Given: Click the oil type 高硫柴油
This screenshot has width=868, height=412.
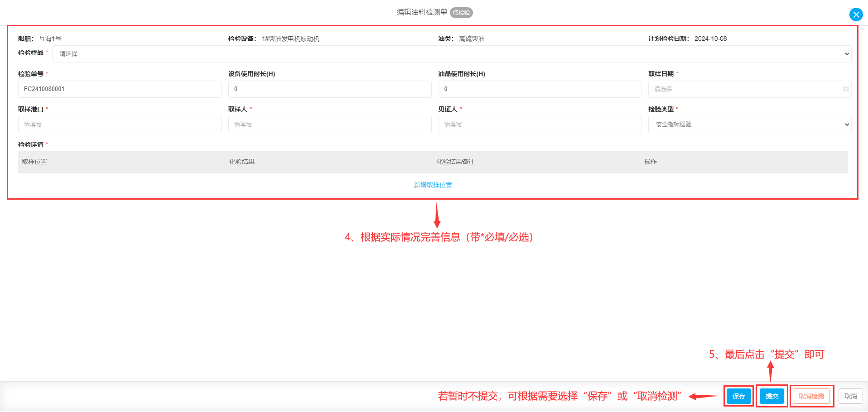Looking at the screenshot, I should 472,38.
